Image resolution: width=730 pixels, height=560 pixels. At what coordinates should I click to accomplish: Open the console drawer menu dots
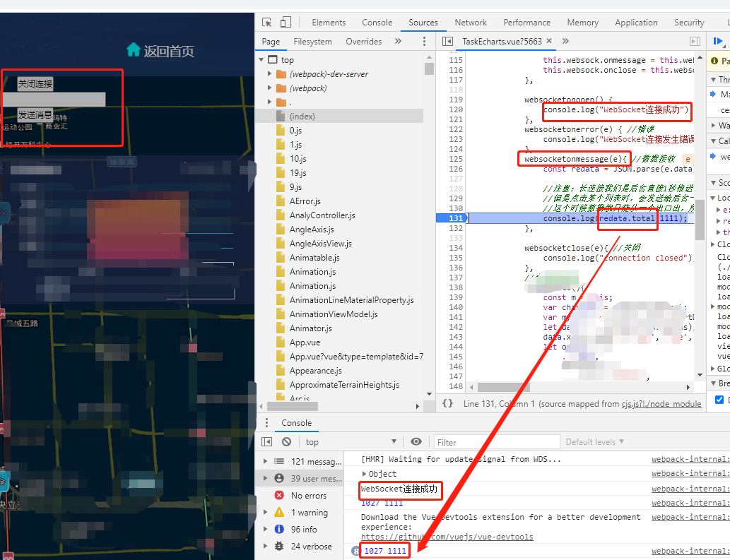[266, 422]
